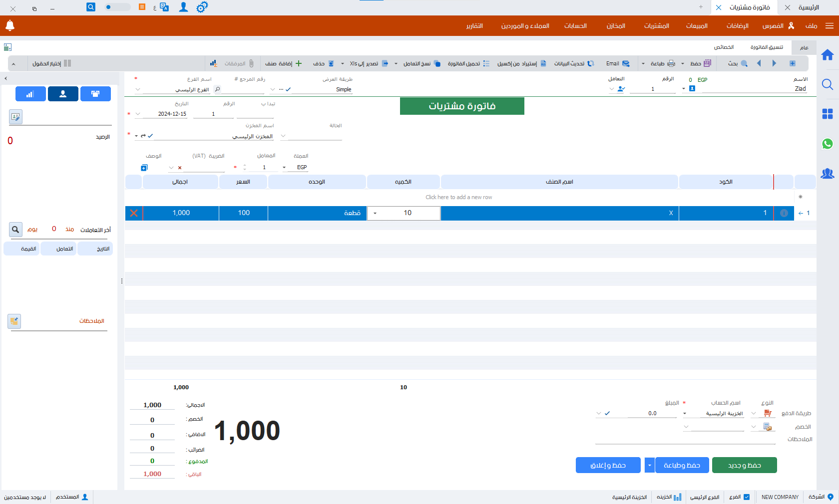Click إضافة صنف add item icon
This screenshot has width=839, height=504.
coord(299,63)
